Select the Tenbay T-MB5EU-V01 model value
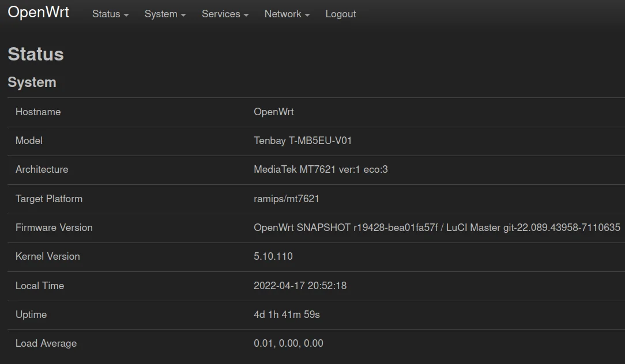The image size is (625, 364). tap(303, 141)
